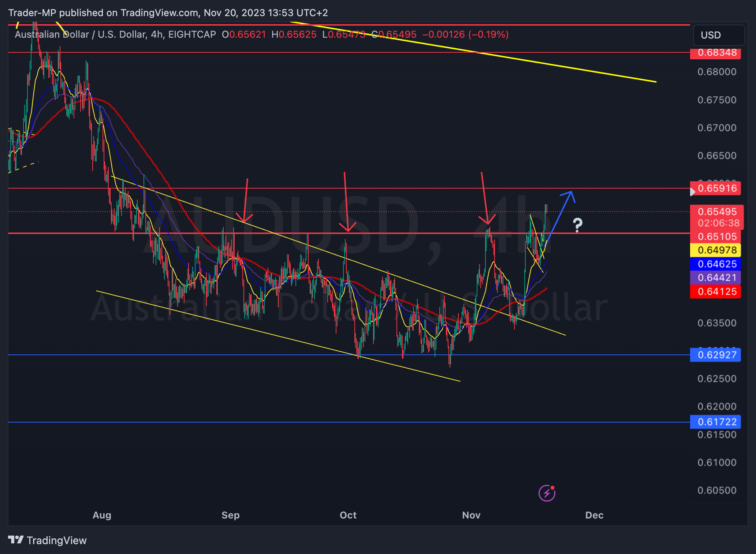The image size is (756, 554).
Task: Click the 0.65105 red price label
Action: pos(715,237)
